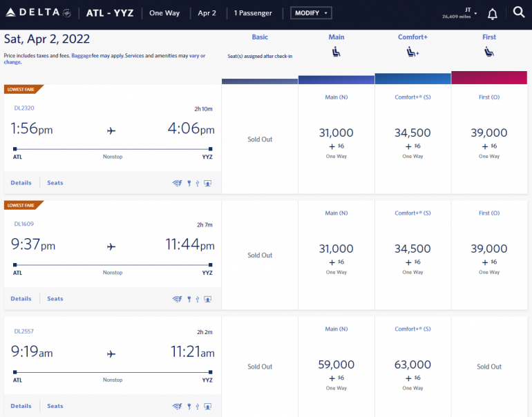Choose 39,000 miles First fare for DL1609

[489, 254]
